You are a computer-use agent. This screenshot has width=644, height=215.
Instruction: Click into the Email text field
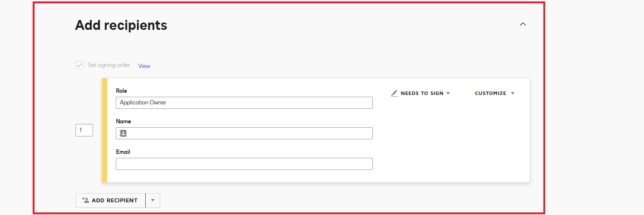[244, 164]
